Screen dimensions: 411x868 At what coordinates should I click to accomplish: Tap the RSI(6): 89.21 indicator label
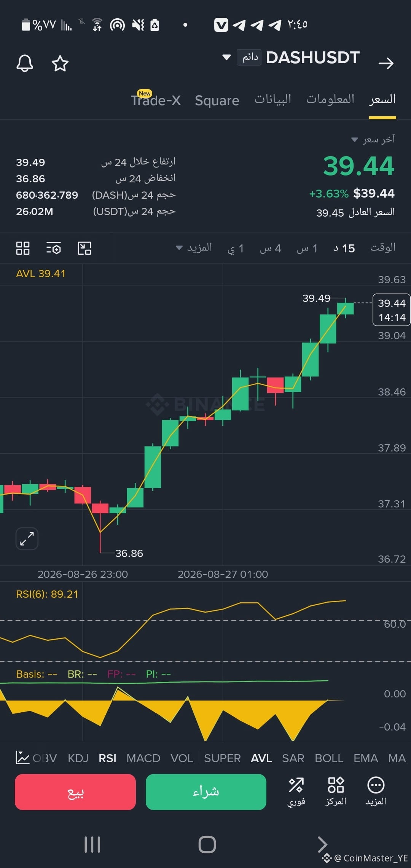(x=47, y=594)
